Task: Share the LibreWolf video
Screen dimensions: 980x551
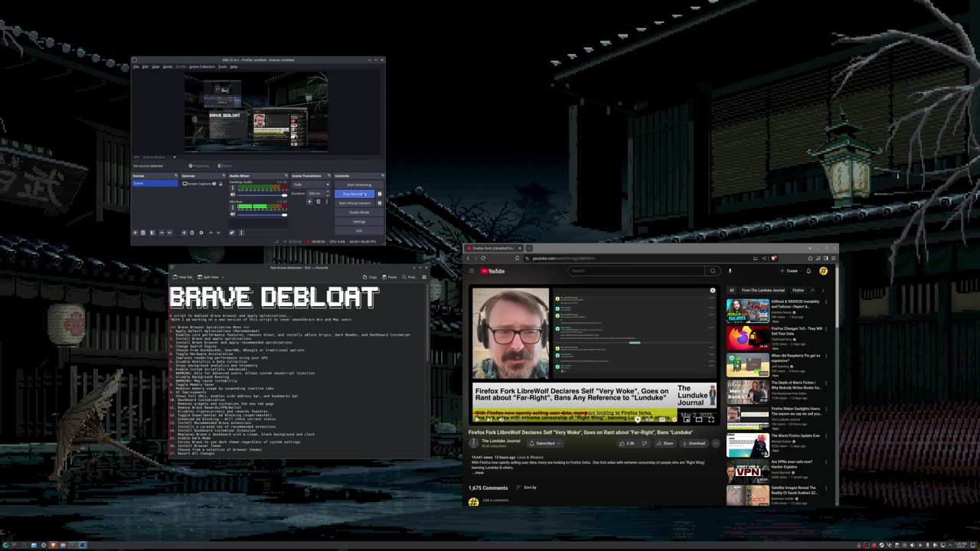Action: (x=664, y=443)
